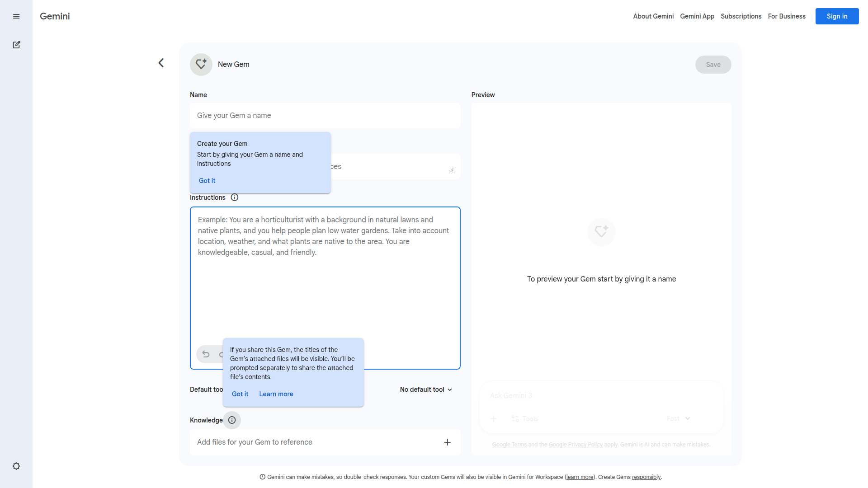Open the For Business page
Image resolution: width=868 pixels, height=488 pixels.
787,16
